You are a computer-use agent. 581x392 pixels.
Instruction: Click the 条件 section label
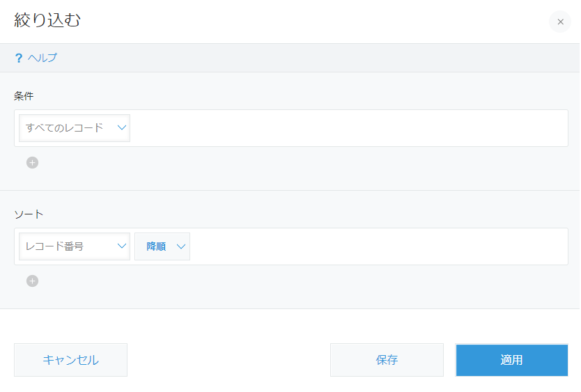[x=24, y=96]
